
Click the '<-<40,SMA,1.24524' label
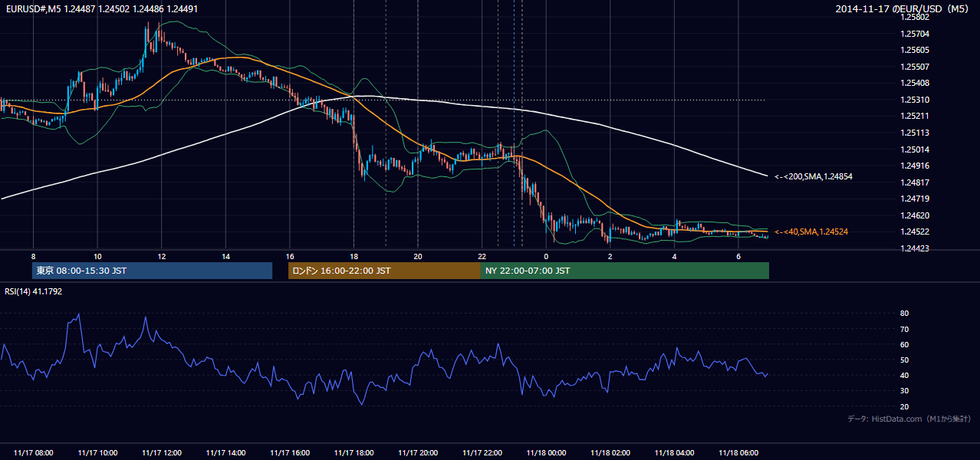coord(811,232)
